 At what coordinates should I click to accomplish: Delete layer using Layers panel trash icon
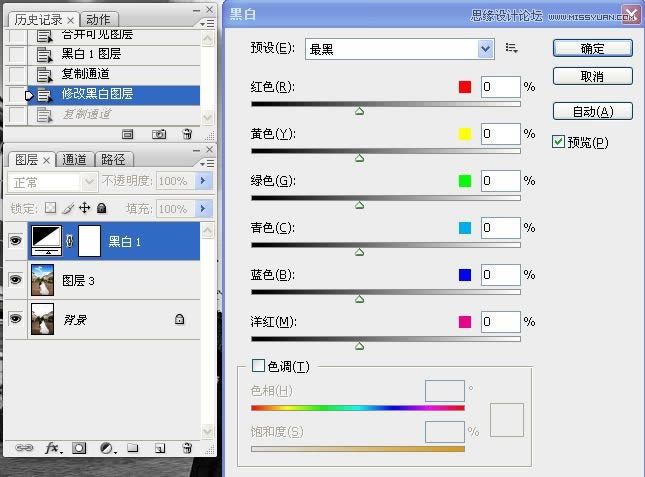[187, 449]
